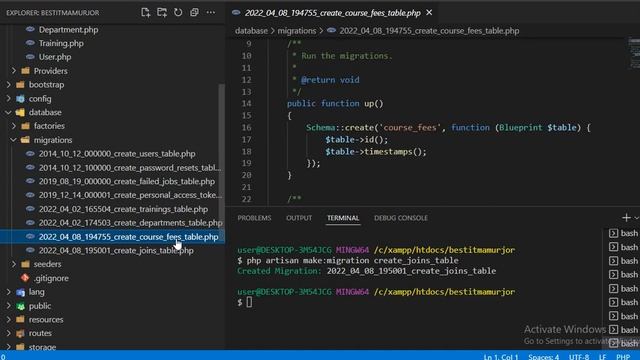The height and width of the screenshot is (360, 640).
Task: Click the New File icon in Explorer
Action: coord(145,12)
